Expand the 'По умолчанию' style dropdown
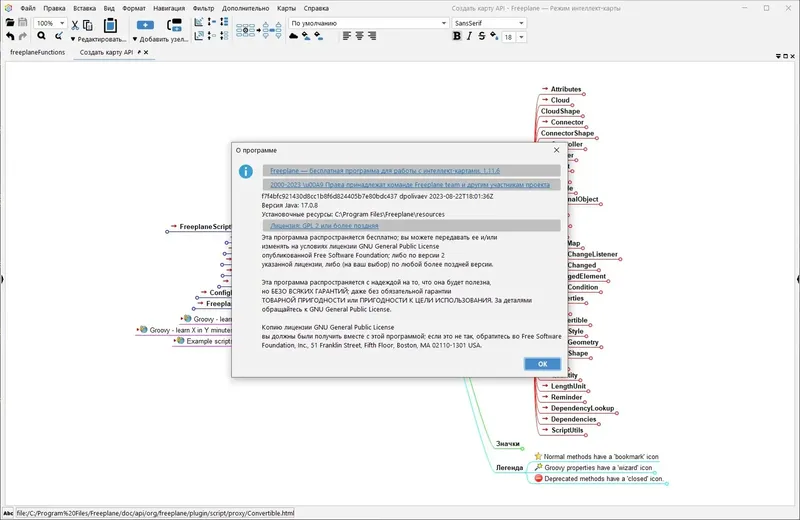Image resolution: width=800 pixels, height=520 pixels. [368, 23]
